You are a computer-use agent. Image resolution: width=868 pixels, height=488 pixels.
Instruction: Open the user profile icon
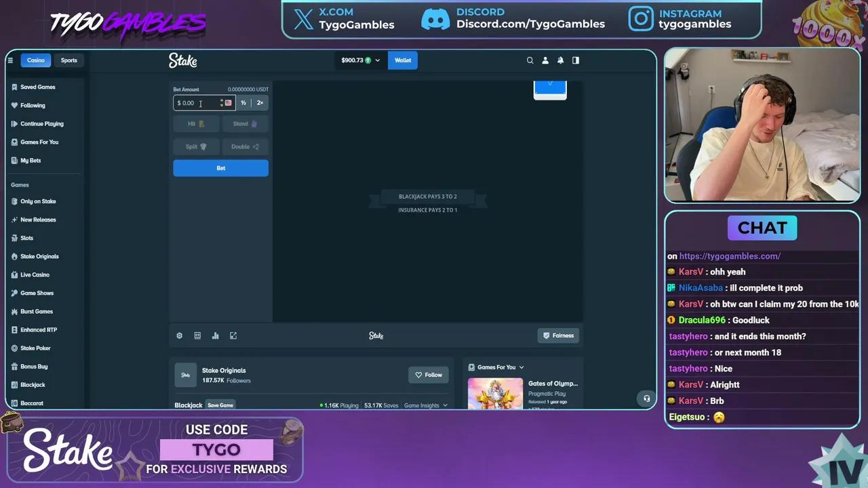pos(545,60)
